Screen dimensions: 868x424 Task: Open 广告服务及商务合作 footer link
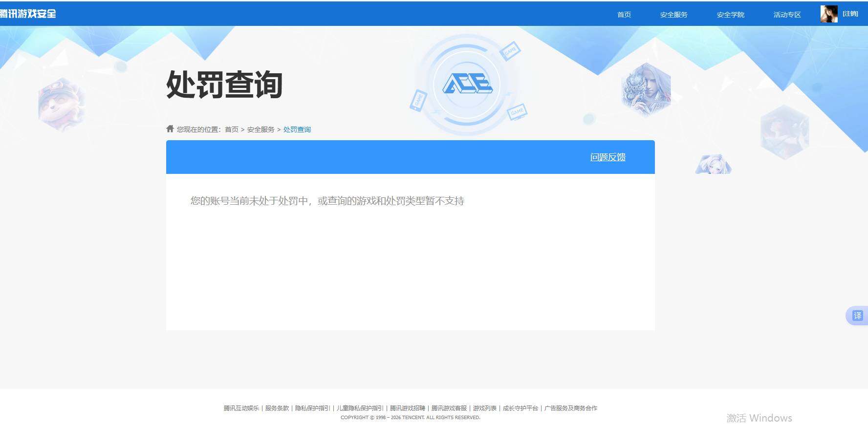[571, 408]
